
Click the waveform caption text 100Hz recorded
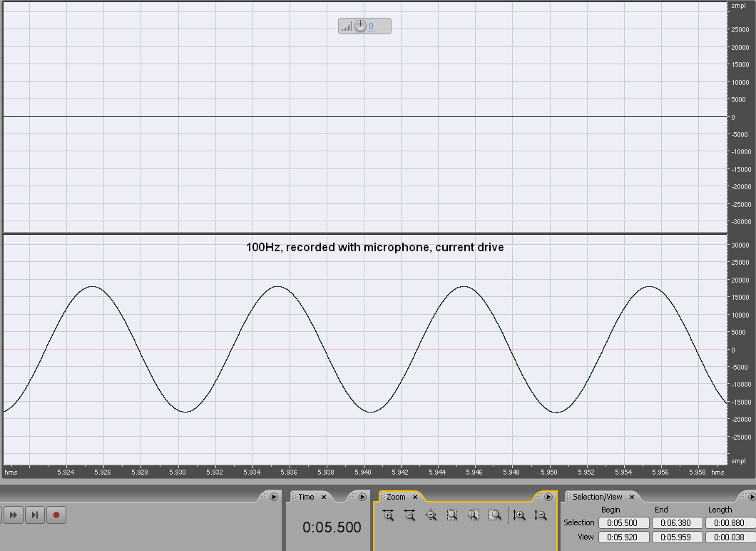[374, 247]
